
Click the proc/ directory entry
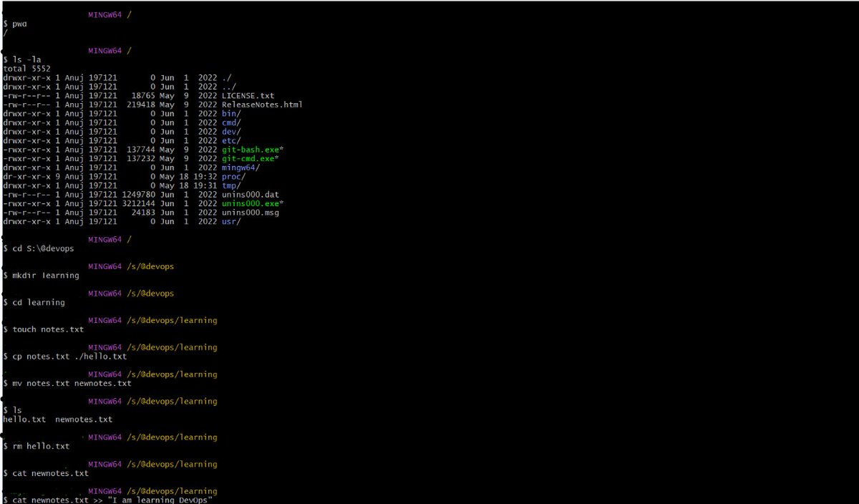(233, 176)
